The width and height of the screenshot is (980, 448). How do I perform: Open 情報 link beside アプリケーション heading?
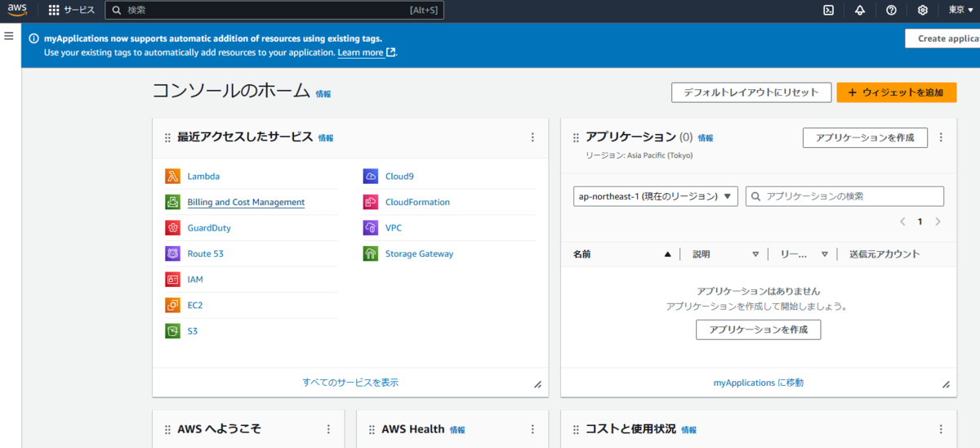706,138
